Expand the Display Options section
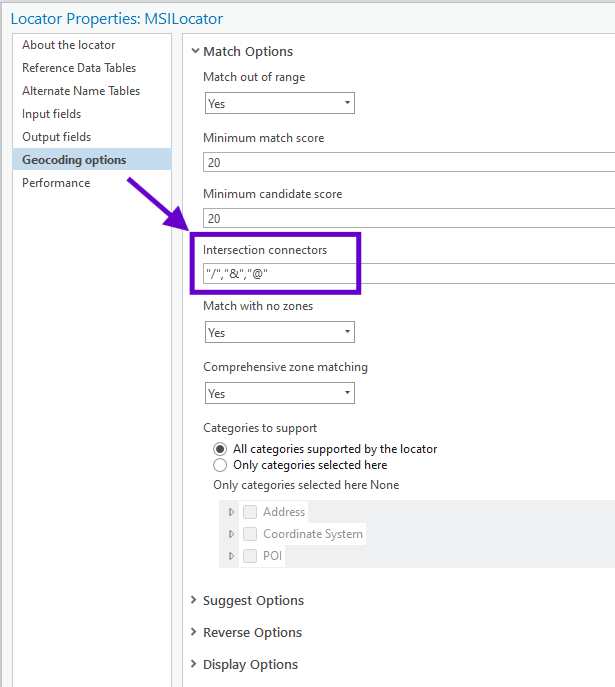This screenshot has width=615, height=687. [194, 664]
